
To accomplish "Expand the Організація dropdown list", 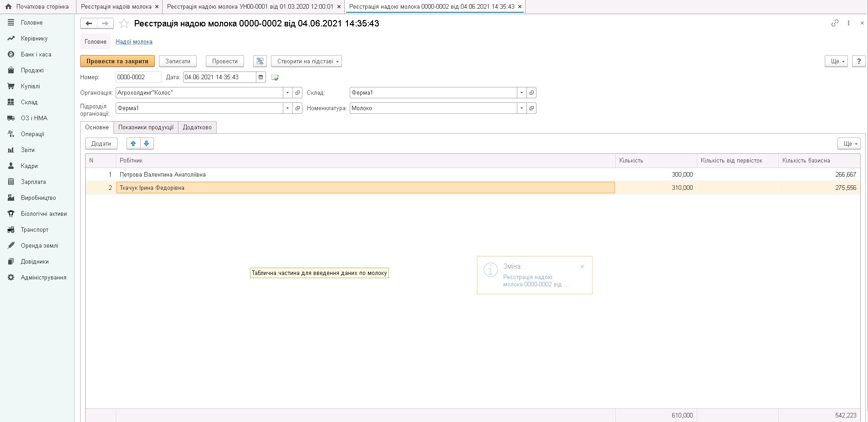I will [287, 93].
